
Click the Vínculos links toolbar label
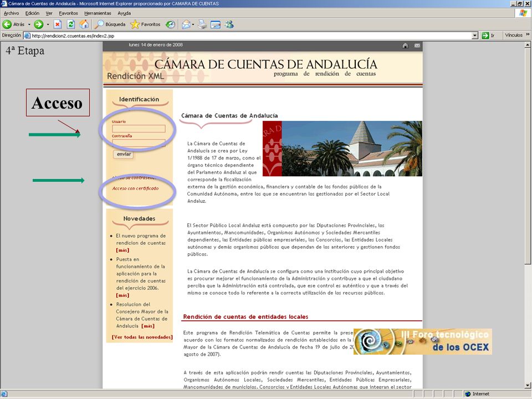pos(514,35)
